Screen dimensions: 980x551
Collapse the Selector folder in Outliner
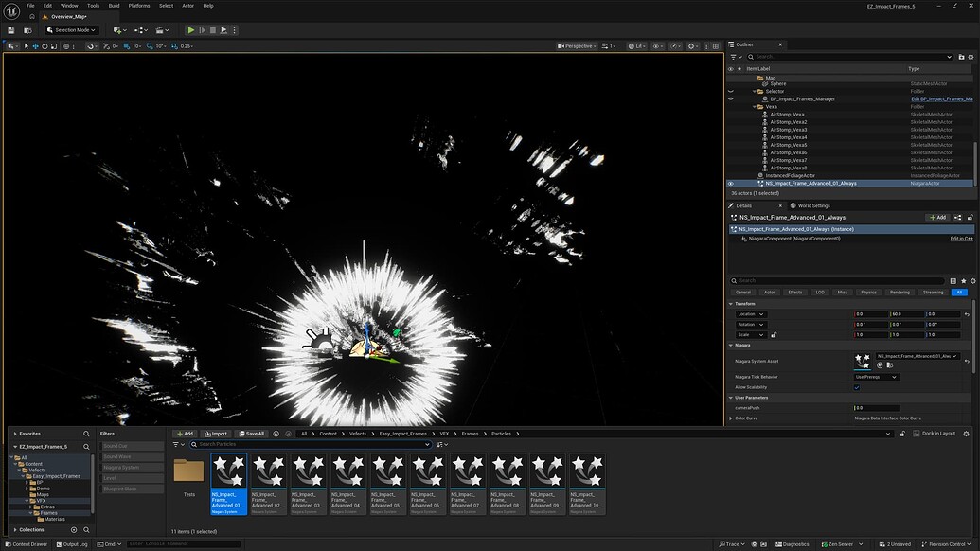[x=755, y=91]
